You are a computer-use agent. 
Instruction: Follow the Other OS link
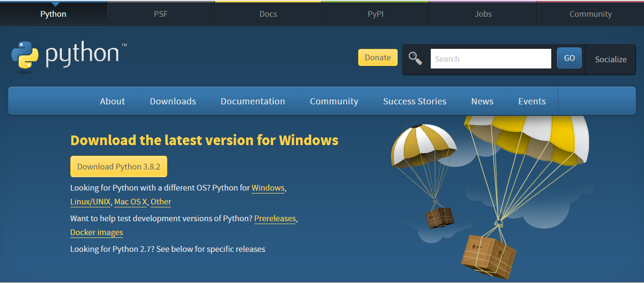click(x=161, y=202)
